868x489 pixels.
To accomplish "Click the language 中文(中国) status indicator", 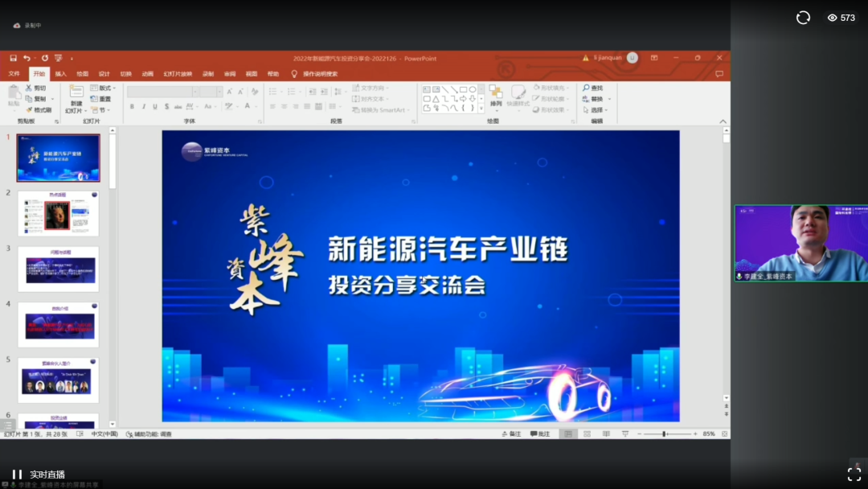I will click(104, 434).
